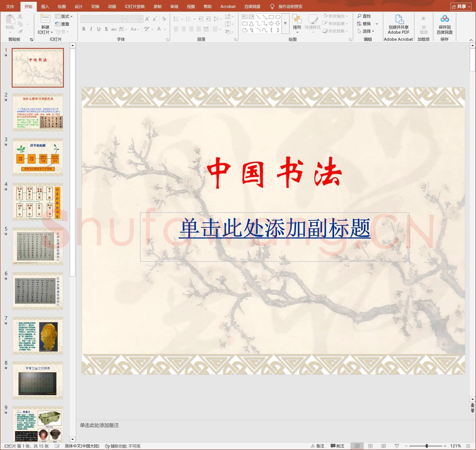The width and height of the screenshot is (476, 450).
Task: Decrease font size with the small A icon
Action: pyautogui.click(x=155, y=19)
